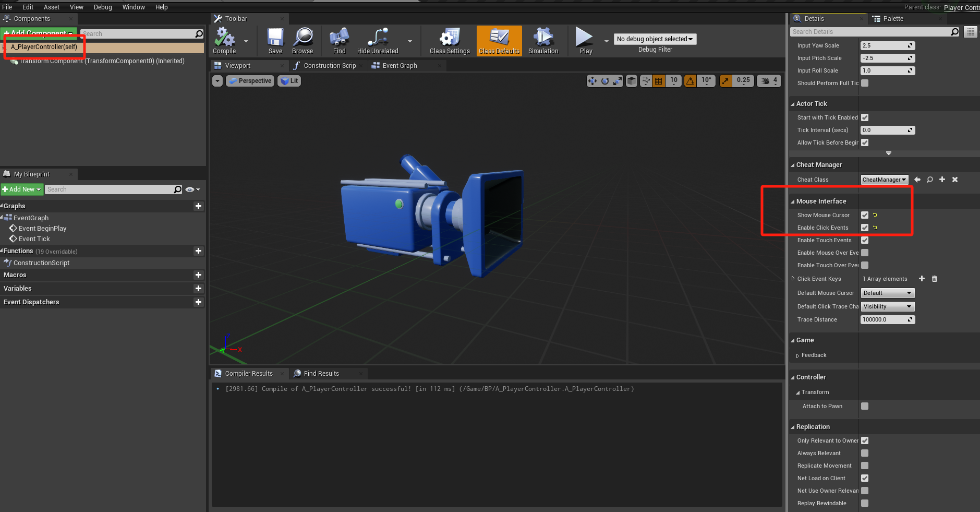Switch to the Event Graph tab
The height and width of the screenshot is (512, 980).
(400, 66)
